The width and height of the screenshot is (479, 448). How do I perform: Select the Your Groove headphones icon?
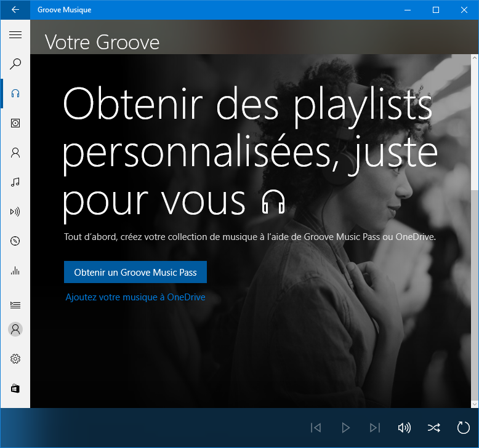[15, 94]
